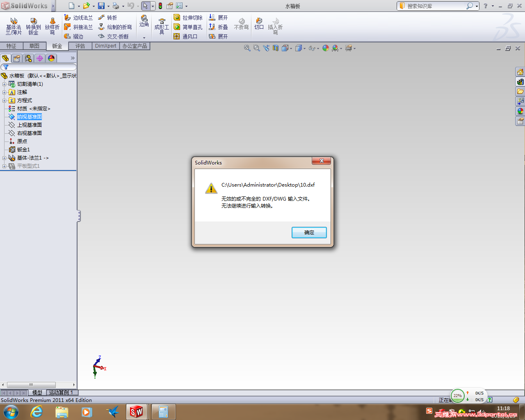Click the 材质 <未指定> tree item

tap(34, 109)
